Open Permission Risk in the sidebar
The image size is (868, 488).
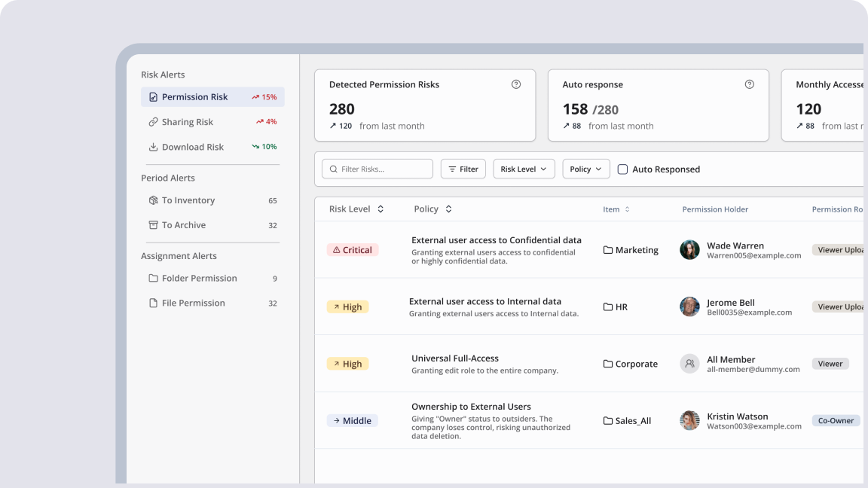tap(212, 97)
